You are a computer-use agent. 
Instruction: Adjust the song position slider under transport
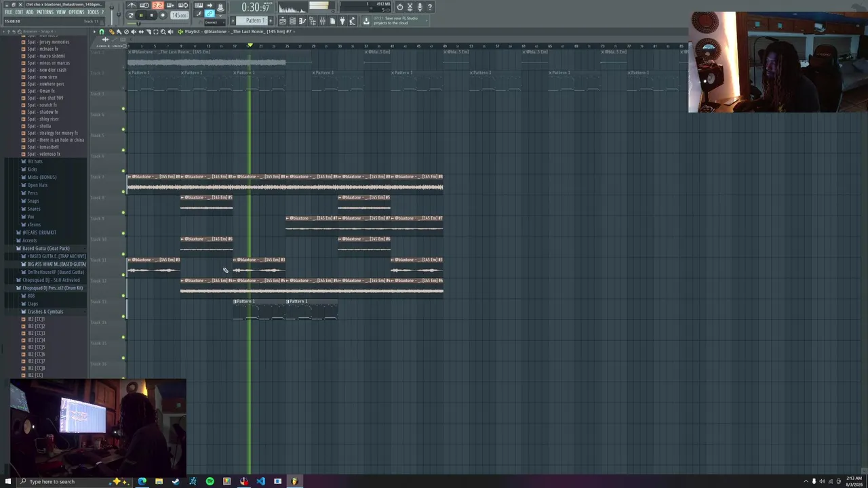click(x=157, y=24)
